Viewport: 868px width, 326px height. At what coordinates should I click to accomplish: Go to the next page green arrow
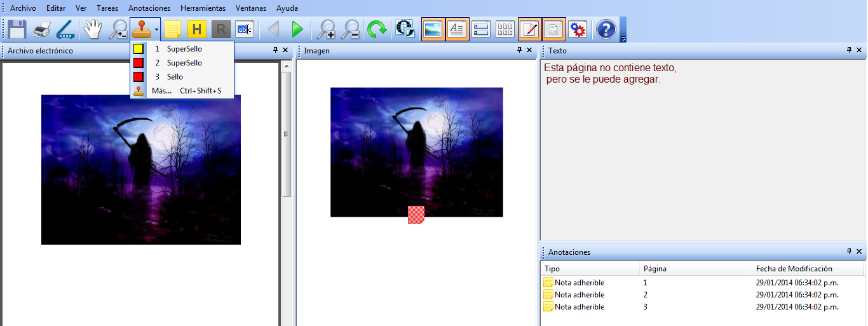(297, 29)
